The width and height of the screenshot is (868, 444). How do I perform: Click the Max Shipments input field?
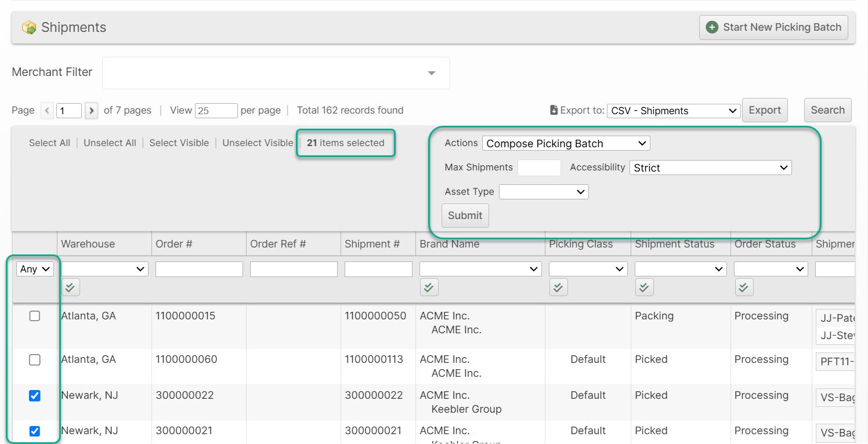[x=539, y=168]
